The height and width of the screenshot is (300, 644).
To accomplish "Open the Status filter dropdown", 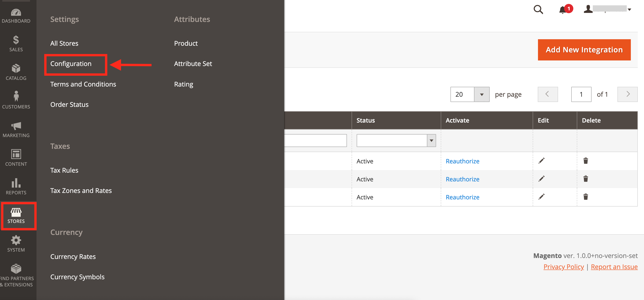I will coord(396,140).
